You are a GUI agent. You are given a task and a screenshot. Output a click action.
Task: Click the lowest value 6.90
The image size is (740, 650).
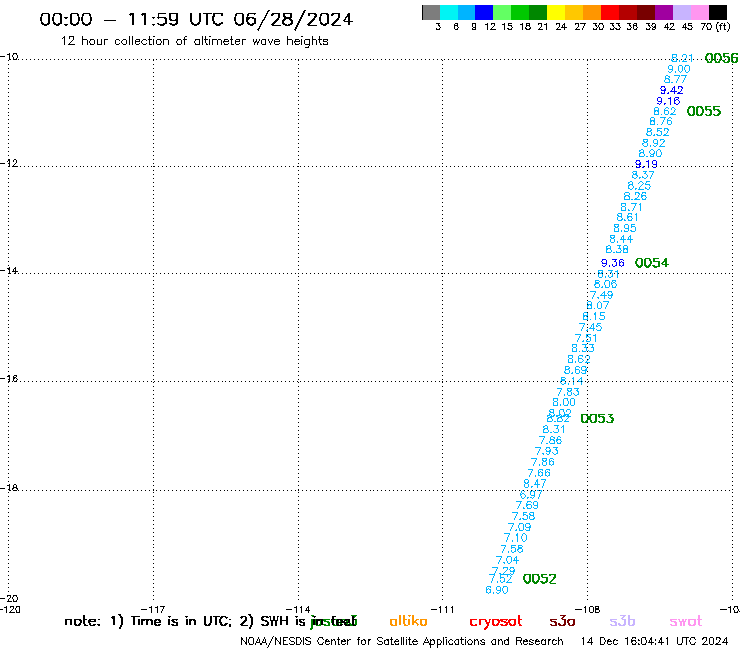(497, 590)
